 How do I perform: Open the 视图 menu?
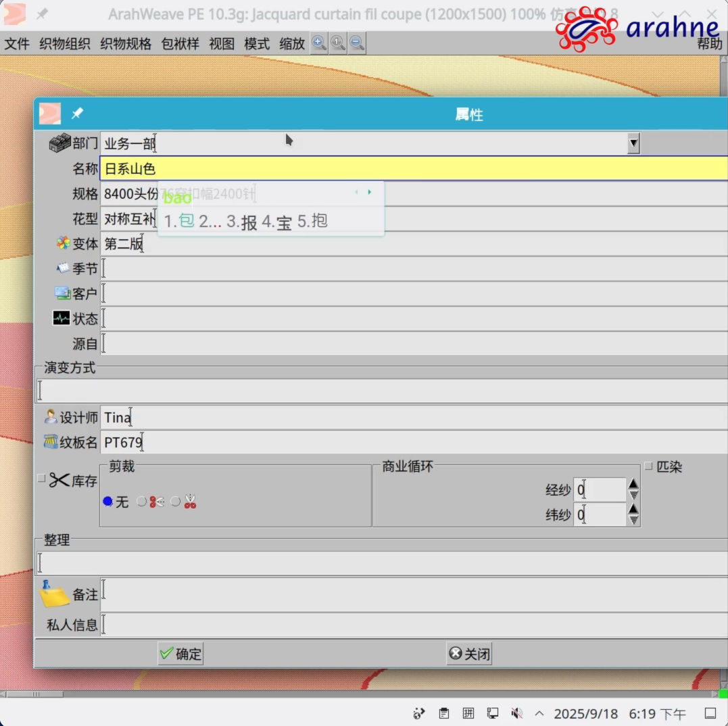coord(222,44)
